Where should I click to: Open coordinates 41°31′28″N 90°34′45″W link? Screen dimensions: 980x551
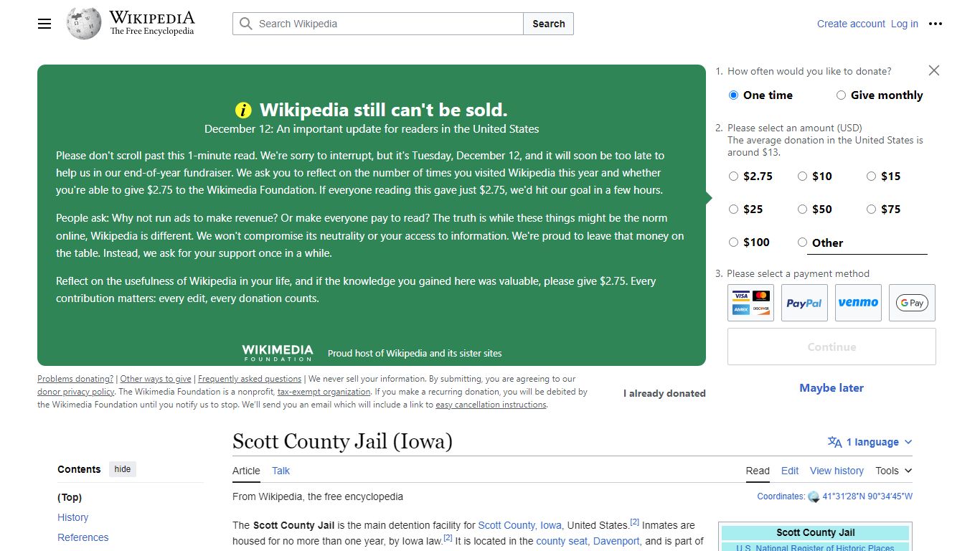pos(867,496)
